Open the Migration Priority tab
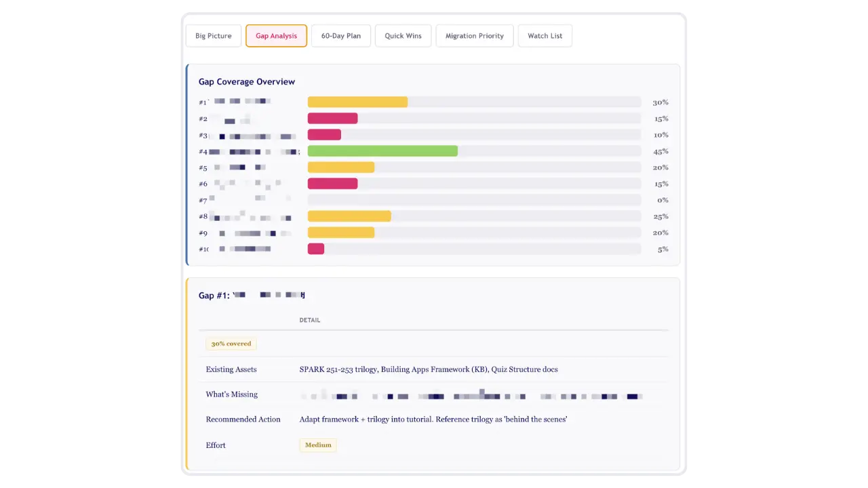Screen dimensions: 868x488 474,35
